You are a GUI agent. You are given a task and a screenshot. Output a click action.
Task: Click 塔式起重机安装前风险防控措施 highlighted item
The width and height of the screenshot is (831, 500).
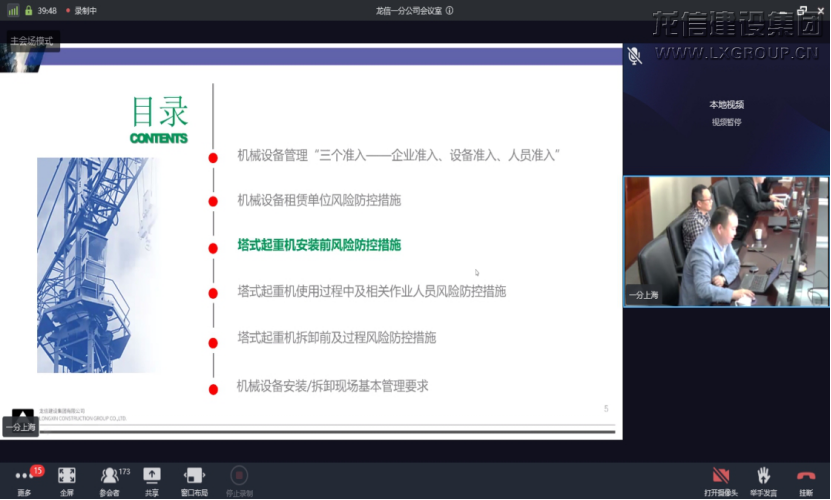click(x=319, y=245)
